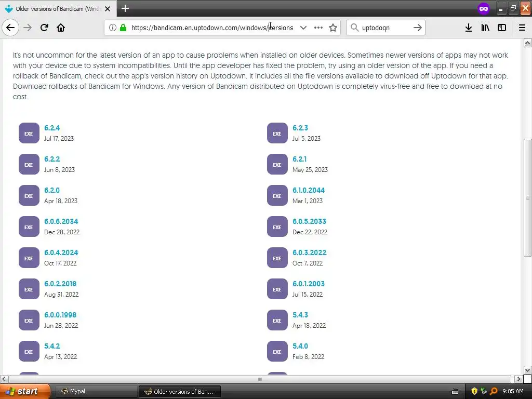Click the EXE icon beside 6.0.5.2033
532x399 pixels.
coord(277,227)
